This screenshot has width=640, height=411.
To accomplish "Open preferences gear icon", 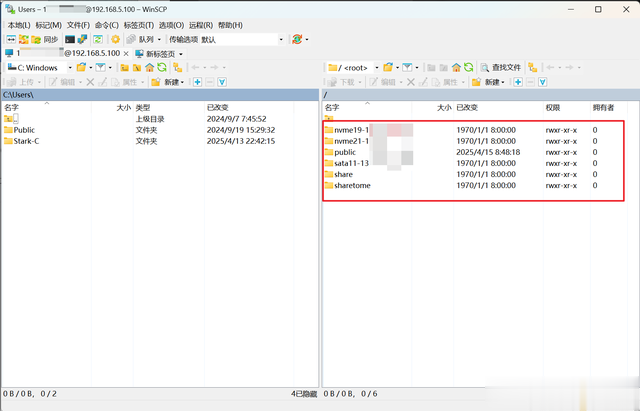I will [116, 40].
